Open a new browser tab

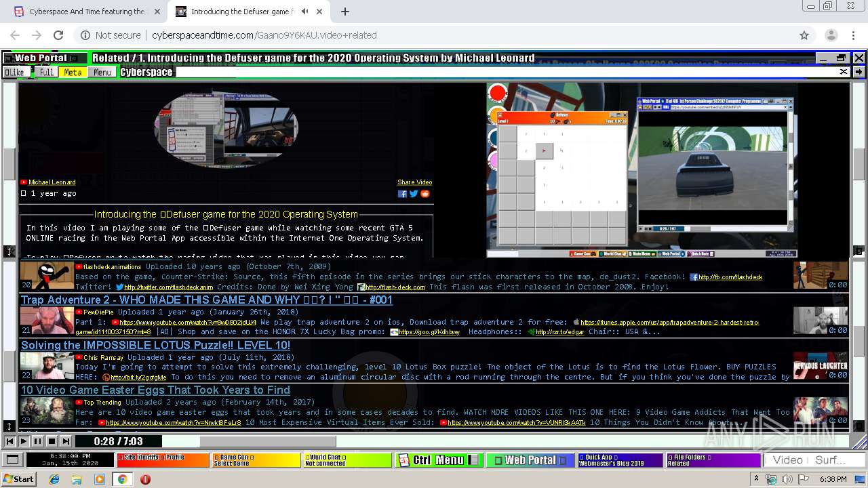(x=345, y=12)
